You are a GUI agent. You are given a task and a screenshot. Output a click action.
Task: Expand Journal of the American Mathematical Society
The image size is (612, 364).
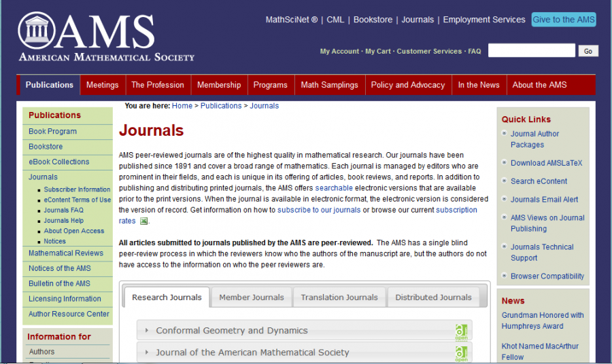(x=305, y=352)
